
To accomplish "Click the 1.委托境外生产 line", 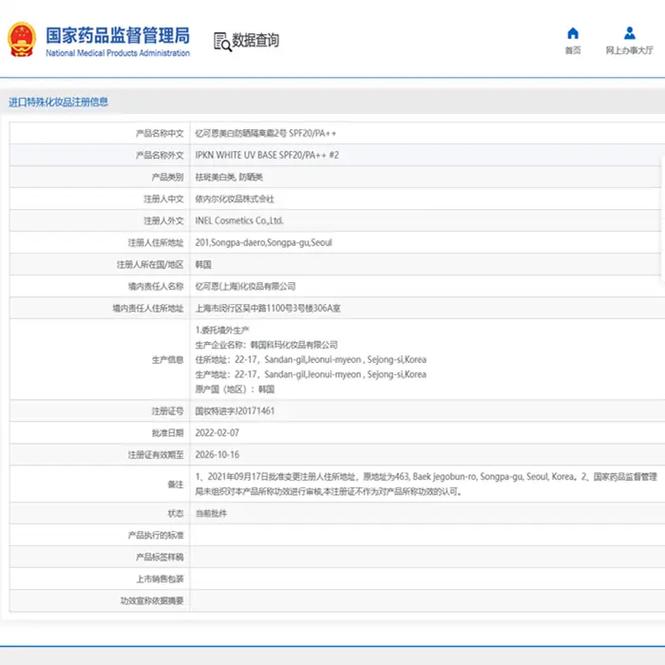I will pos(222,330).
